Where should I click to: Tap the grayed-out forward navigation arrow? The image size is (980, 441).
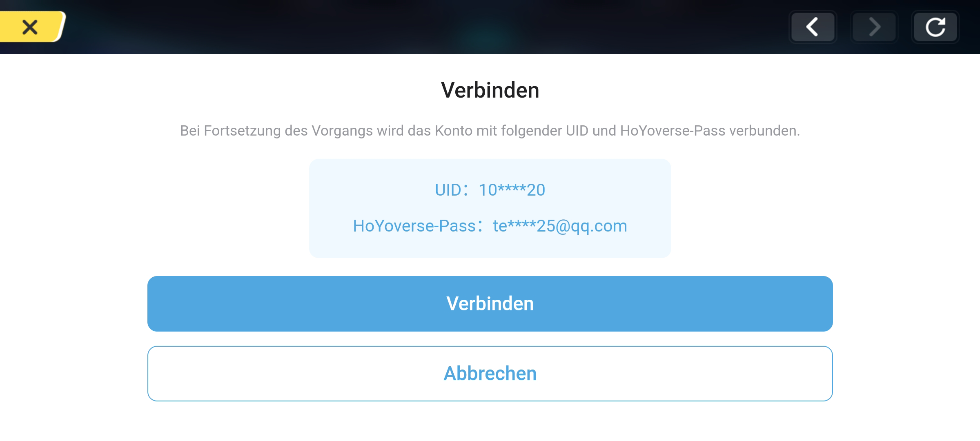click(x=874, y=27)
